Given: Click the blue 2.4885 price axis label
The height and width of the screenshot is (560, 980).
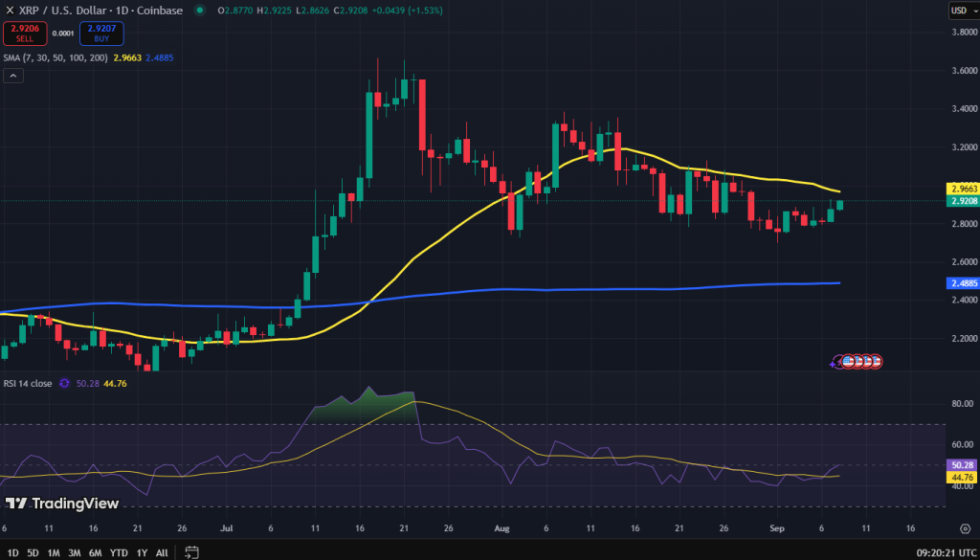Looking at the screenshot, I should [x=963, y=283].
